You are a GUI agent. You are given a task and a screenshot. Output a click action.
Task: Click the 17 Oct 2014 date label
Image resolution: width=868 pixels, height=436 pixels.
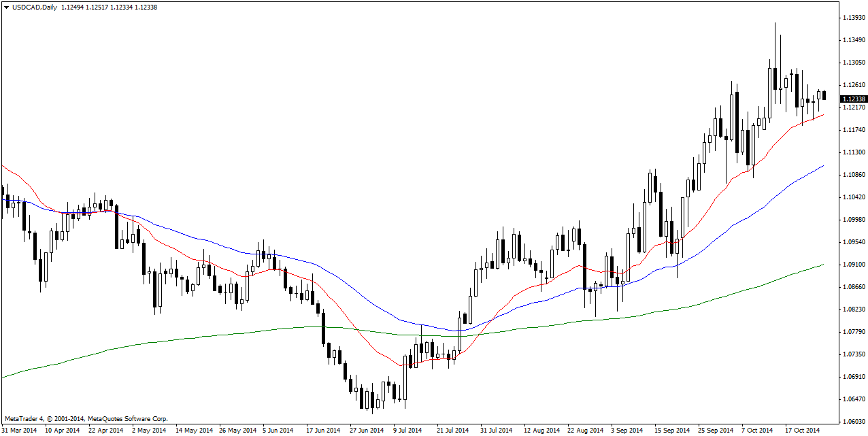pyautogui.click(x=802, y=431)
